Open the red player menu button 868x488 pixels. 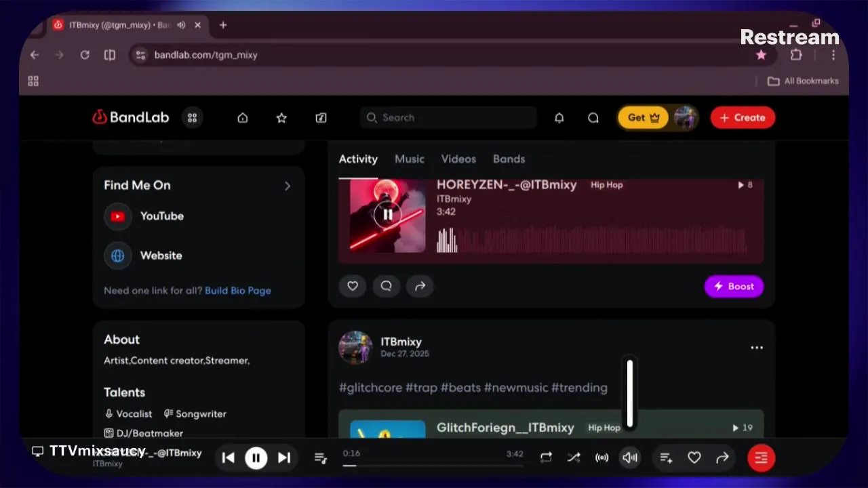[761, 458]
